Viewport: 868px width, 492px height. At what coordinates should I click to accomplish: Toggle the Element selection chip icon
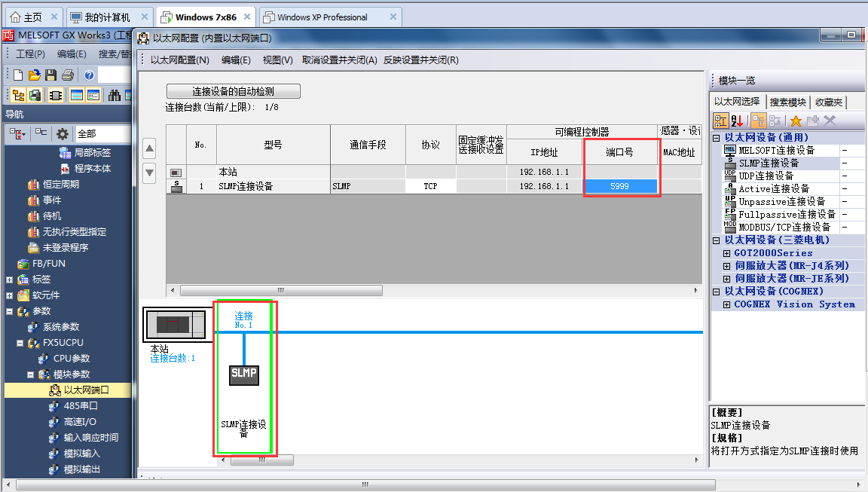[55, 95]
